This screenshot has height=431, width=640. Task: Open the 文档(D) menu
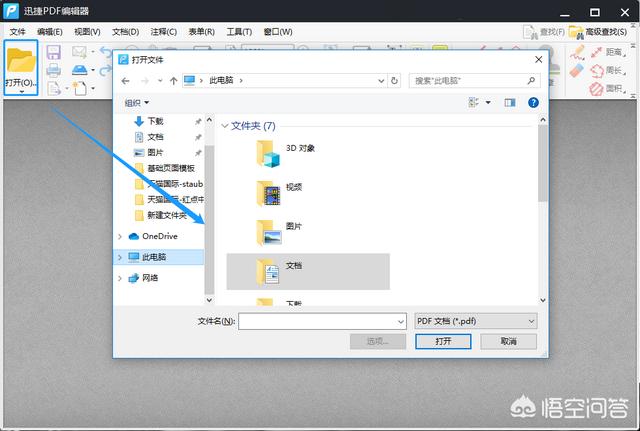pos(125,32)
